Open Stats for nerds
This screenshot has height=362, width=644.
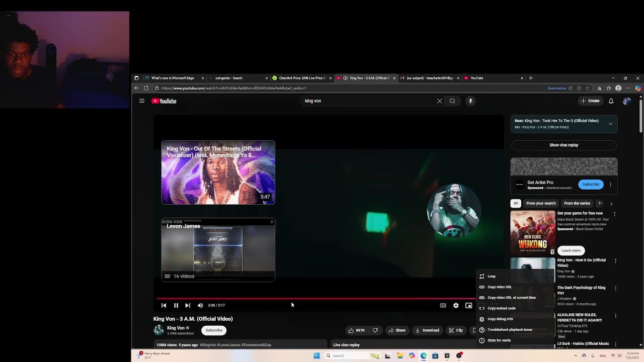coord(515,340)
